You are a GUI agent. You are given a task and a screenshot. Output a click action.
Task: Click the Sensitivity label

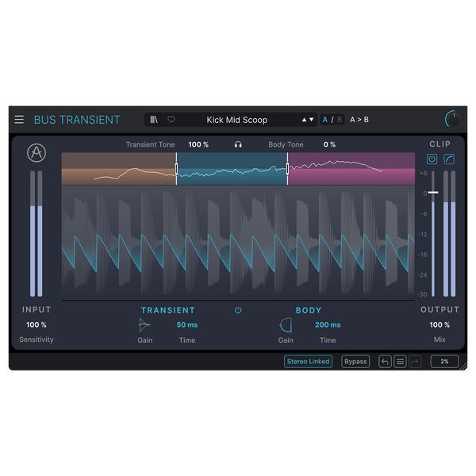click(x=36, y=340)
